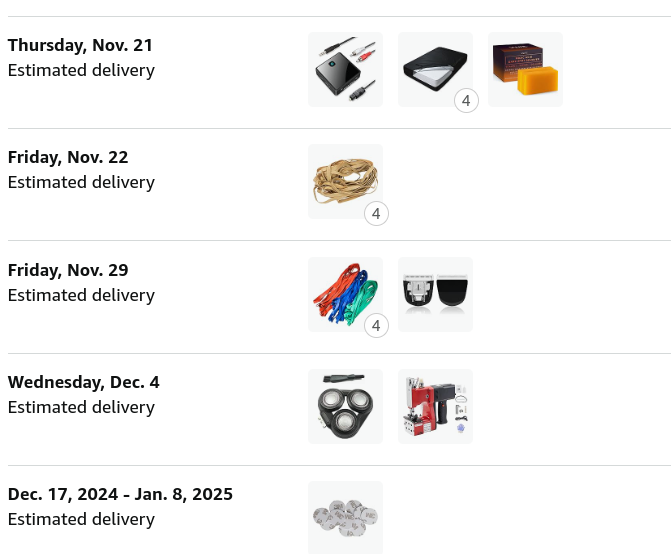Image resolution: width=671 pixels, height=554 pixels.
Task: Click Estimated delivery text under Nov. 29
Action: [81, 295]
